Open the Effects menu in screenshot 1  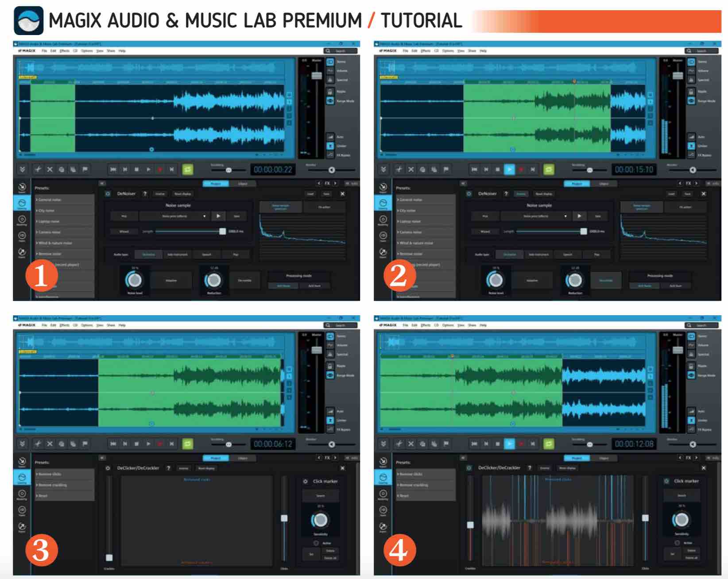(64, 51)
